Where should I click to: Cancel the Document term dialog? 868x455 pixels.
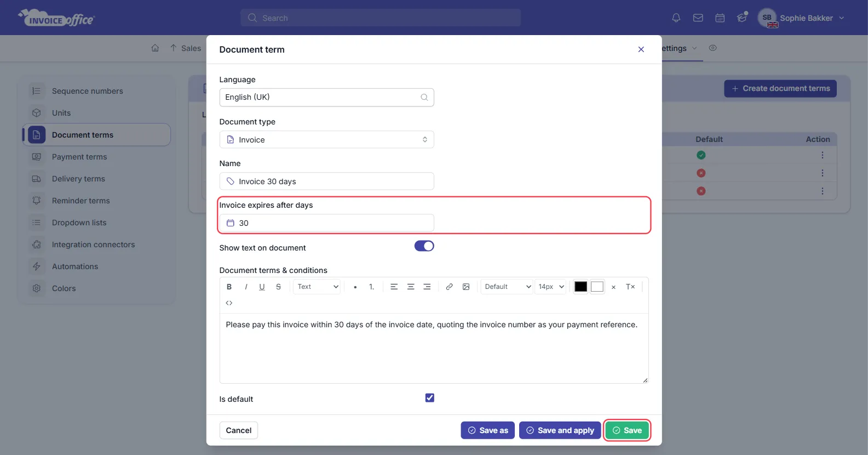click(x=239, y=430)
